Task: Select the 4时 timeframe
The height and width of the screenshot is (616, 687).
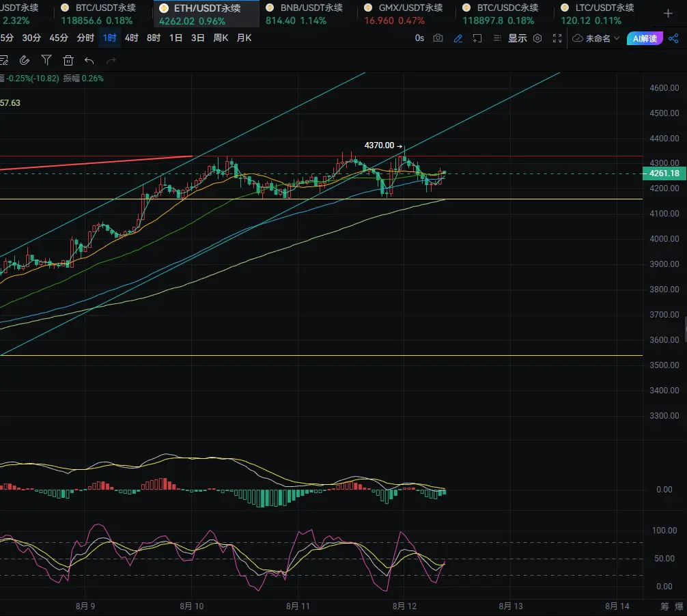Action: click(131, 38)
